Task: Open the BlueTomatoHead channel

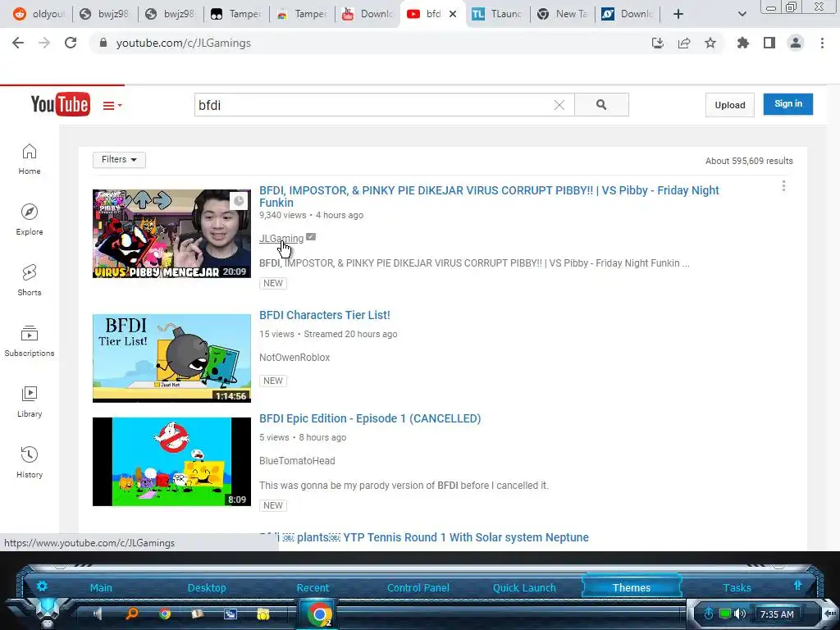Action: click(x=297, y=461)
